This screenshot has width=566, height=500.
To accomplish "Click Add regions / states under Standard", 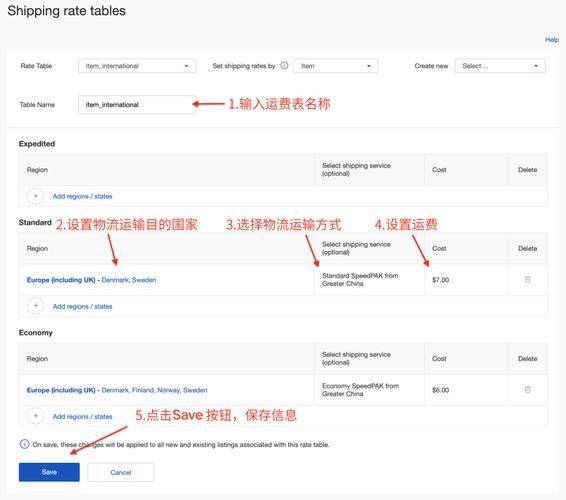I will tap(82, 306).
